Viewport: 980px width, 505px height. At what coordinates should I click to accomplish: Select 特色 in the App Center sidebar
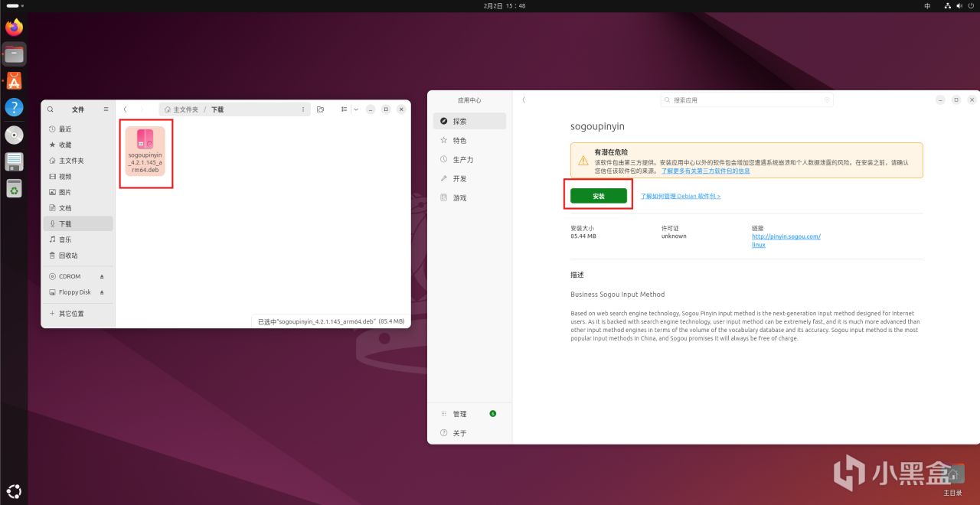click(469, 140)
